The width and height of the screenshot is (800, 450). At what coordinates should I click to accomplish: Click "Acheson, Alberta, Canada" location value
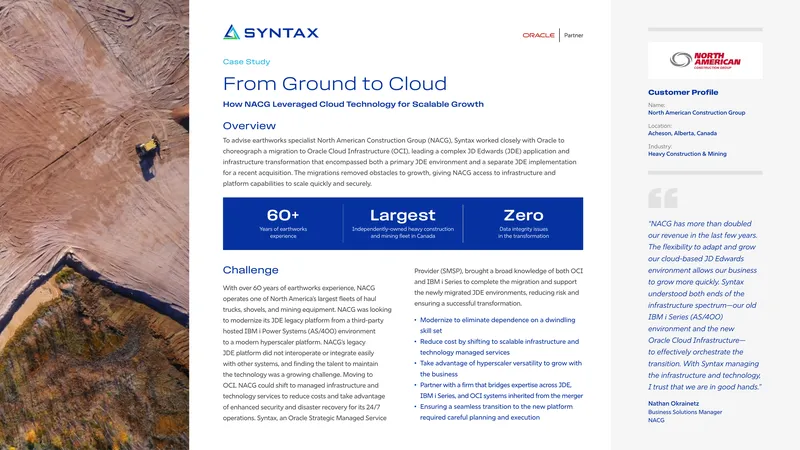pyautogui.click(x=682, y=133)
